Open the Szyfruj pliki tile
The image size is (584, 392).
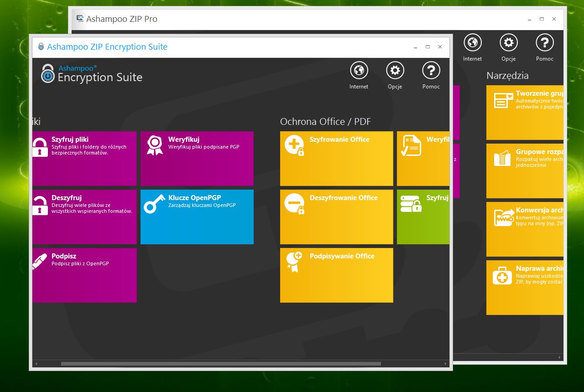tap(84, 158)
